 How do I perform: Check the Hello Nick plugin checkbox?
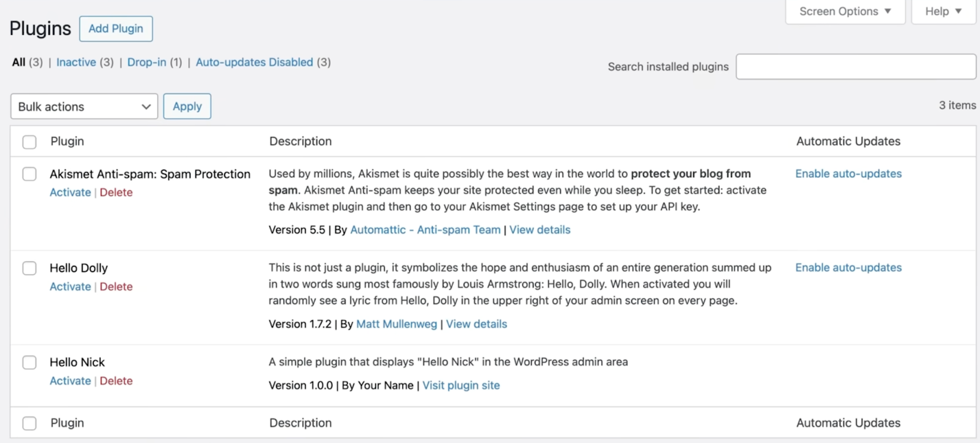click(29, 362)
